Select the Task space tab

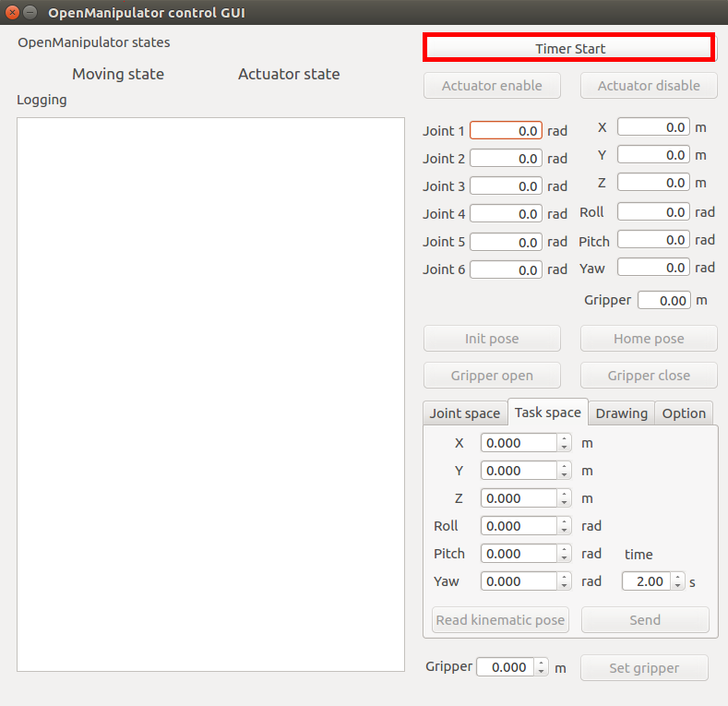(x=547, y=413)
